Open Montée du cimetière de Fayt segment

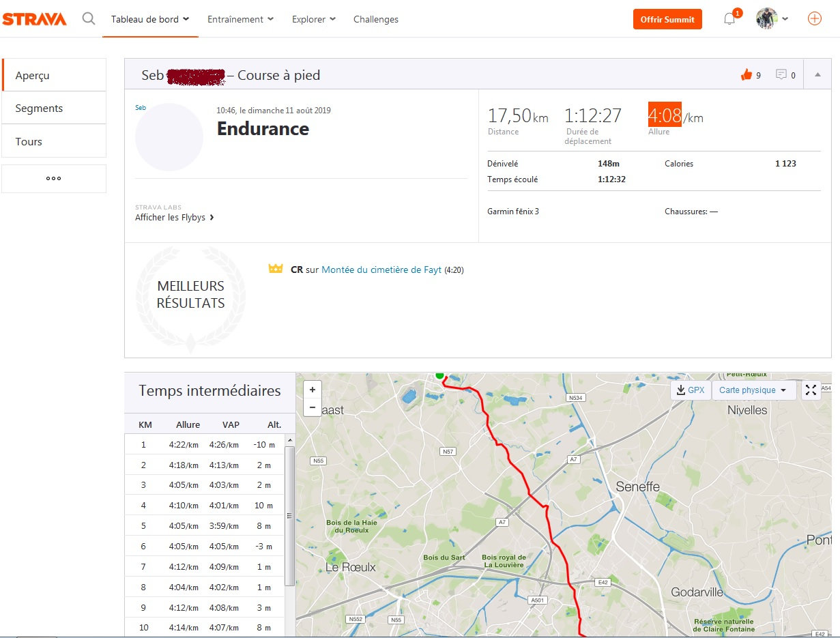click(381, 270)
